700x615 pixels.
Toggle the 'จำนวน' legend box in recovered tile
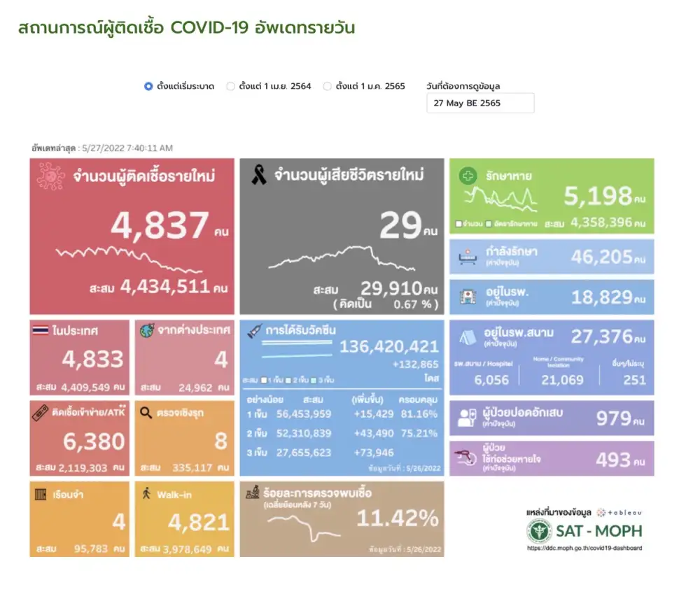pos(458,224)
